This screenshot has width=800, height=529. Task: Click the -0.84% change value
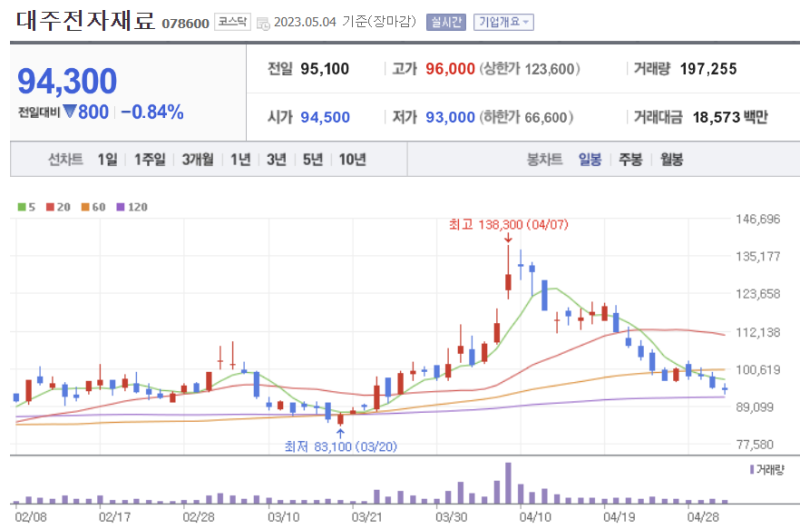click(x=152, y=112)
